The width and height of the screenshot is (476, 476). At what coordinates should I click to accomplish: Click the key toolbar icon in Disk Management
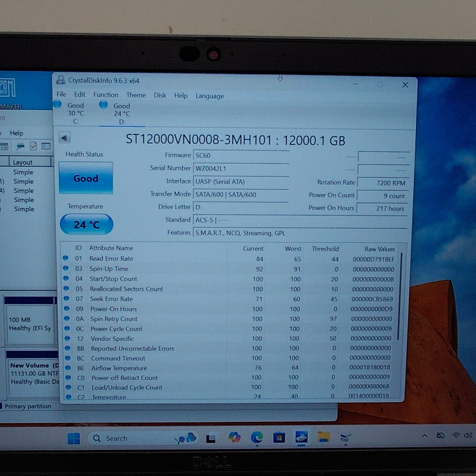click(x=20, y=146)
